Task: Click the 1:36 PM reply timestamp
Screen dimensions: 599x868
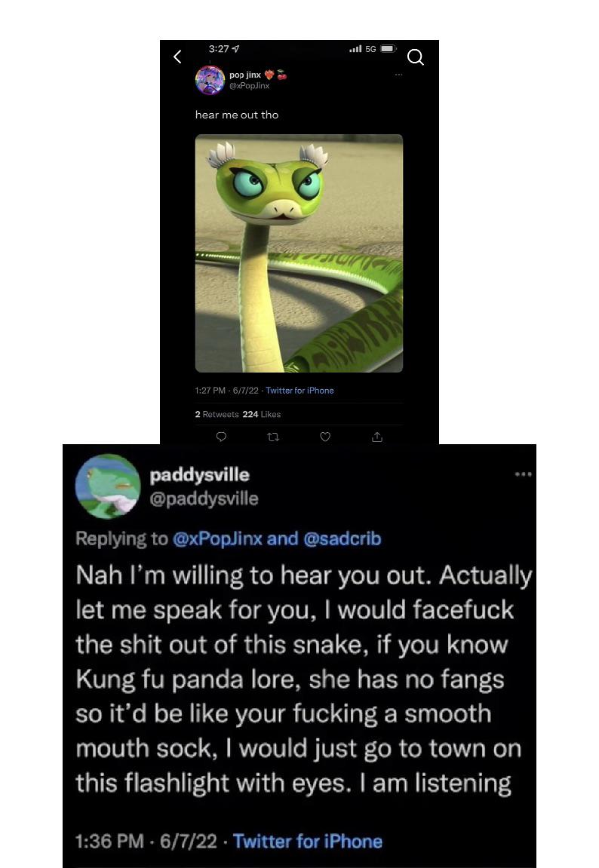Action: point(109,842)
